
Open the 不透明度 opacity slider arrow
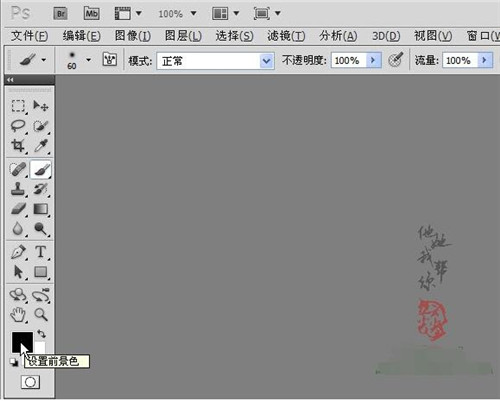click(x=373, y=61)
